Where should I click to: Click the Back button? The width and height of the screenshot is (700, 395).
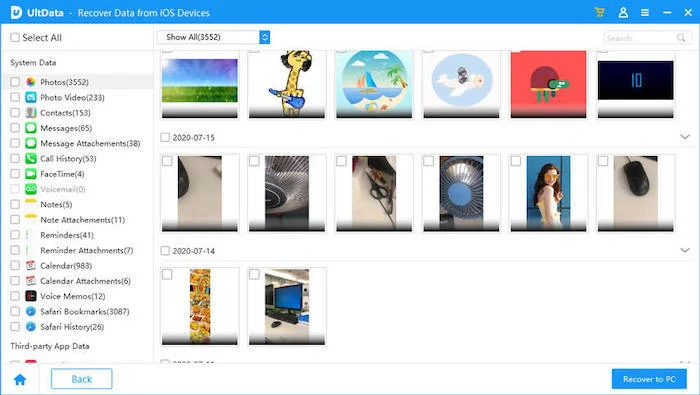[x=82, y=379]
